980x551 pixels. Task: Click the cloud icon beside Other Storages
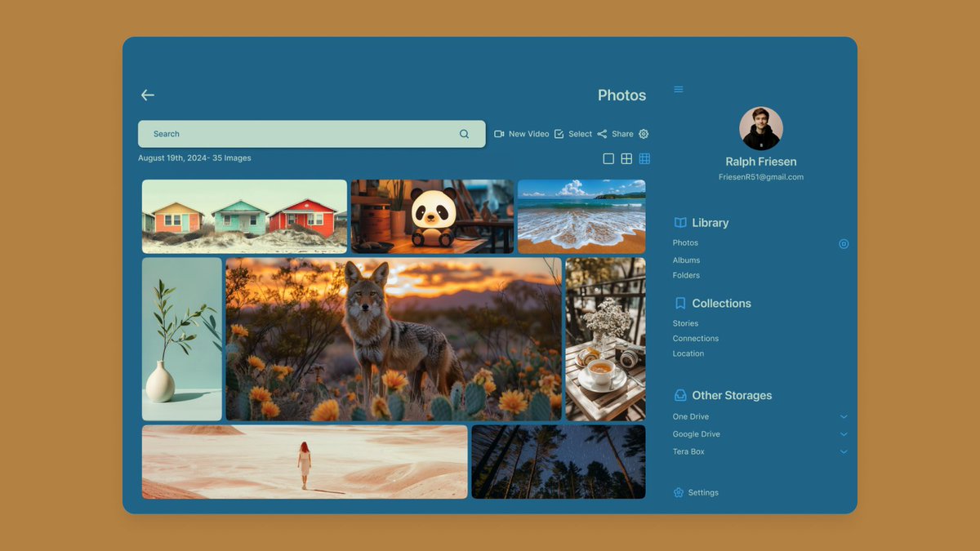point(679,395)
